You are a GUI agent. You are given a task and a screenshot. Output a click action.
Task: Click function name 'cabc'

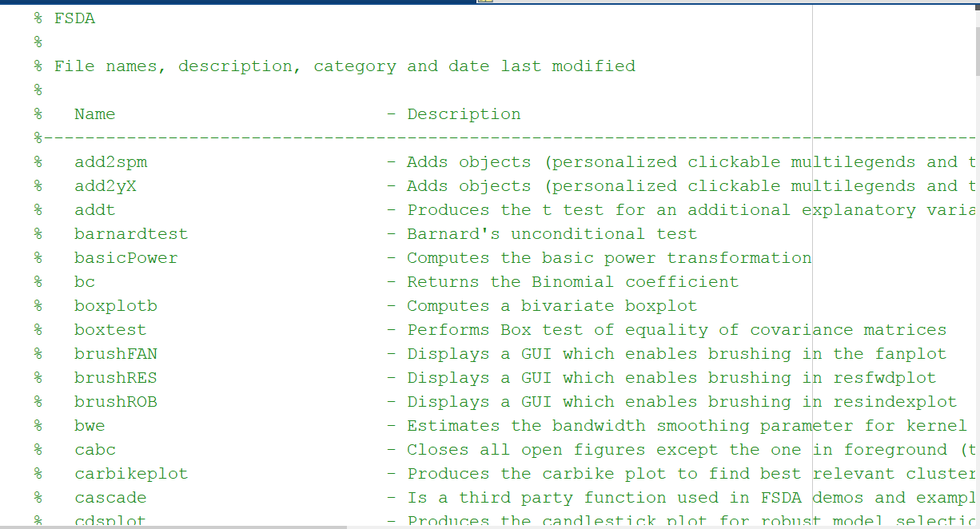pyautogui.click(x=95, y=450)
